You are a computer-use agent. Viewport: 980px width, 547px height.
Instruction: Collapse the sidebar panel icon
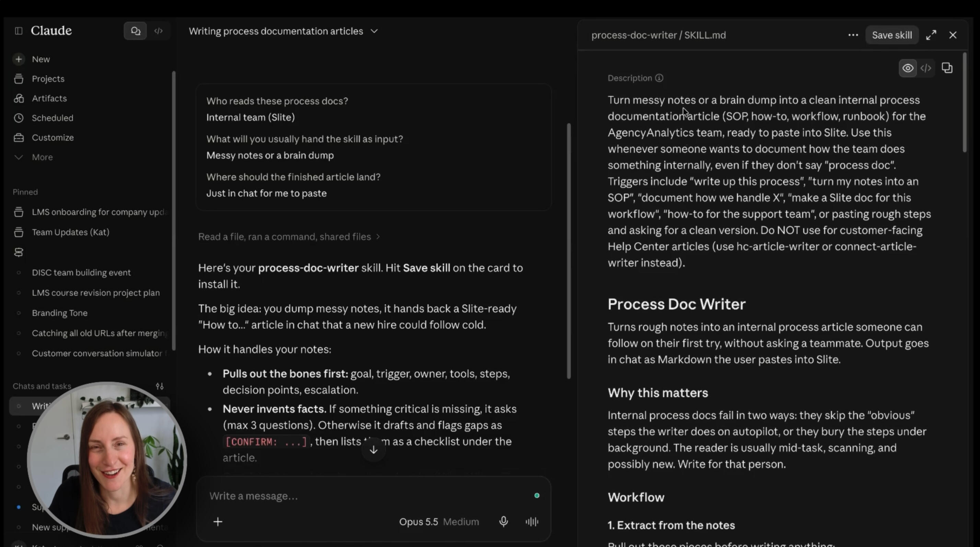[18, 31]
